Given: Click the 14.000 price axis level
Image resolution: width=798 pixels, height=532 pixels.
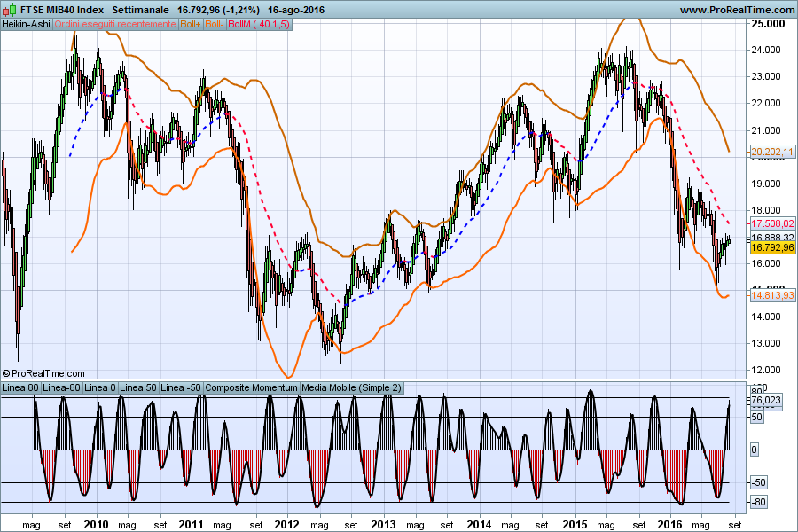Looking at the screenshot, I should pyautogui.click(x=766, y=317).
